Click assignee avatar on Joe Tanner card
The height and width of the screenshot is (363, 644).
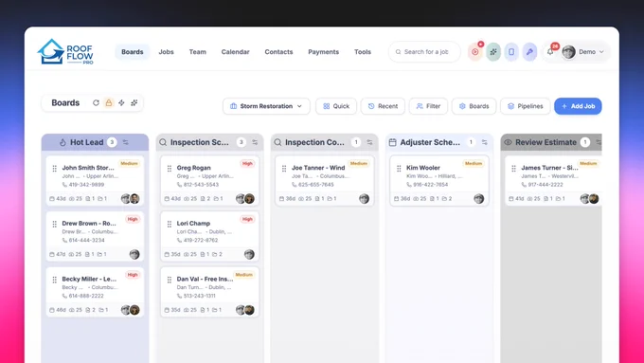(x=364, y=199)
